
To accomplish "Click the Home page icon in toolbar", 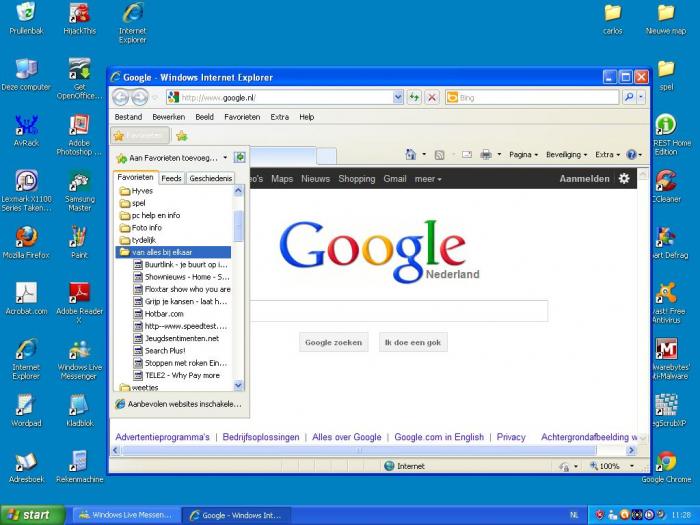I will (410, 155).
